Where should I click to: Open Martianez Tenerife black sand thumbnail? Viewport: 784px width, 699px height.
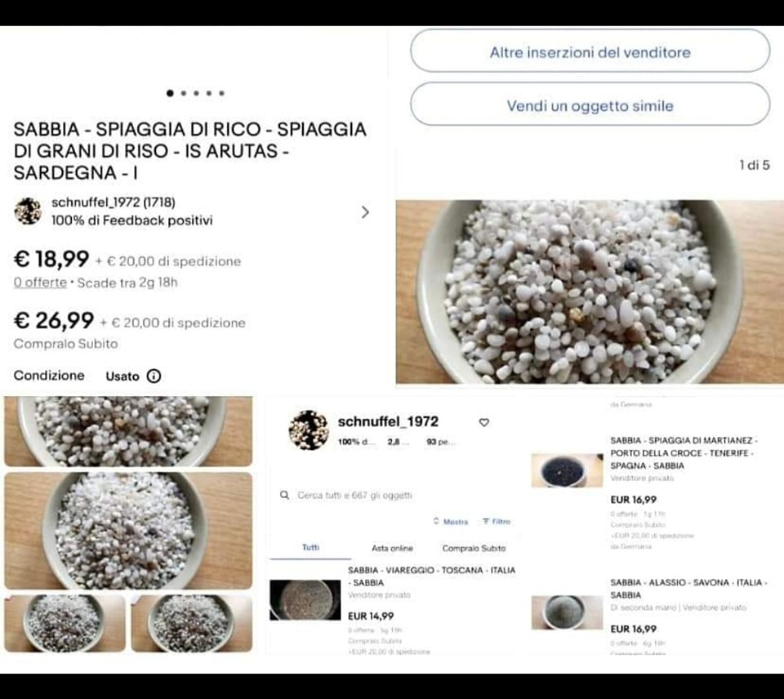click(x=567, y=470)
